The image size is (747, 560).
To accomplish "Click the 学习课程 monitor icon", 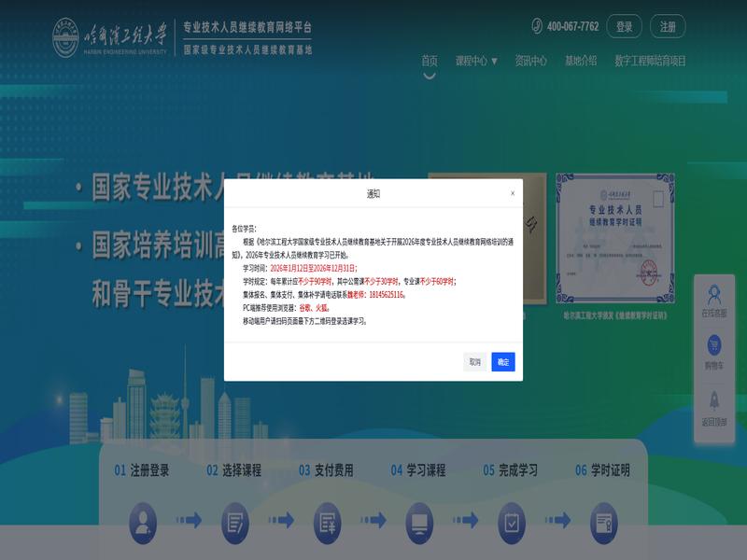I will [x=419, y=520].
